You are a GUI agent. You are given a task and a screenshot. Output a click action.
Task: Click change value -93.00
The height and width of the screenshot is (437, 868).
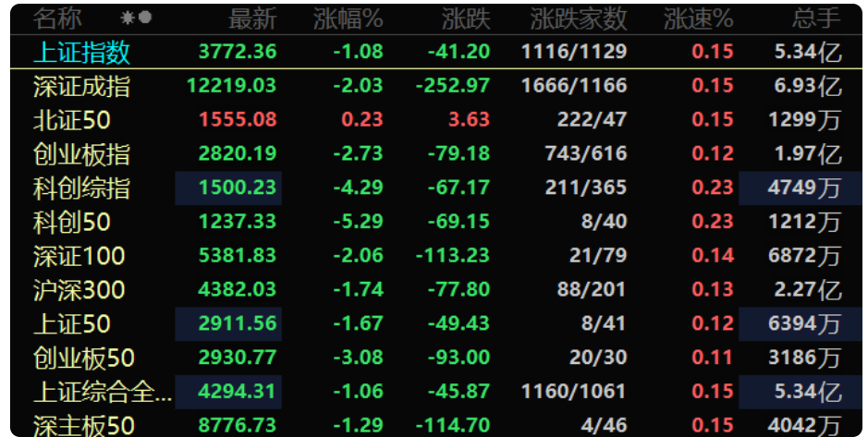click(458, 358)
